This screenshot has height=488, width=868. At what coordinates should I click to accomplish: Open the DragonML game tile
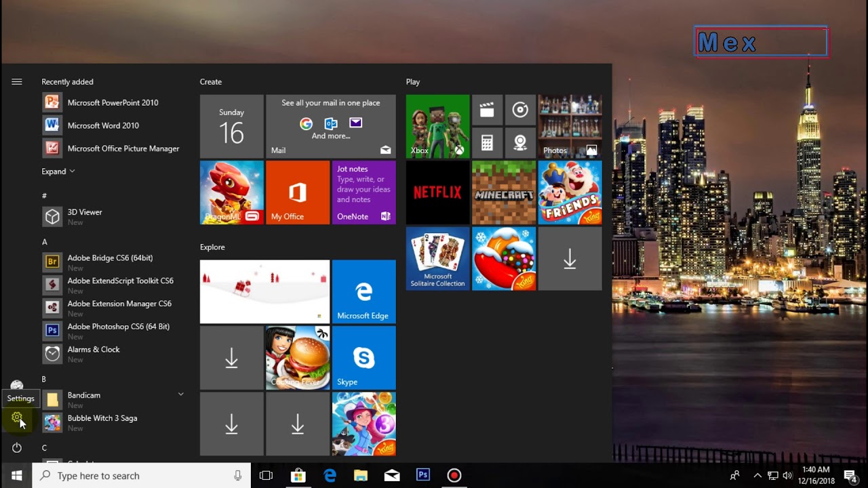click(231, 192)
